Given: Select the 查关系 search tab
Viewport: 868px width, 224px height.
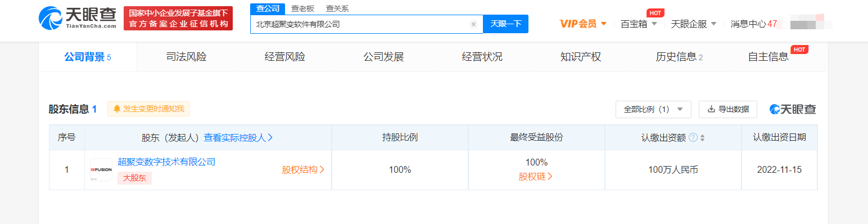Looking at the screenshot, I should point(337,8).
